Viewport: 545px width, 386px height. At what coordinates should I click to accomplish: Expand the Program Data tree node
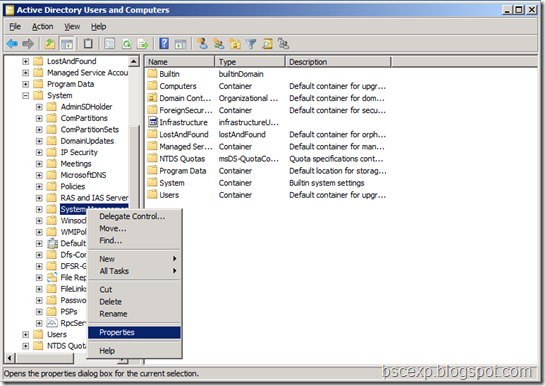click(25, 84)
